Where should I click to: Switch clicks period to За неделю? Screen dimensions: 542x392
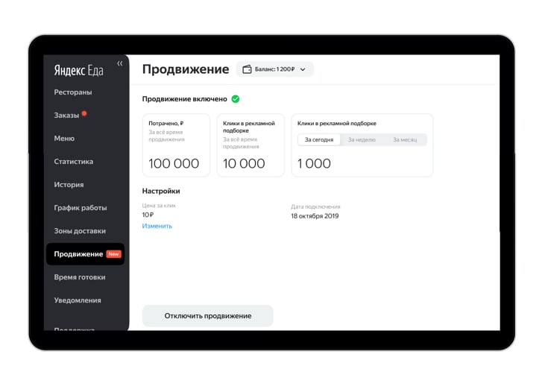point(362,139)
